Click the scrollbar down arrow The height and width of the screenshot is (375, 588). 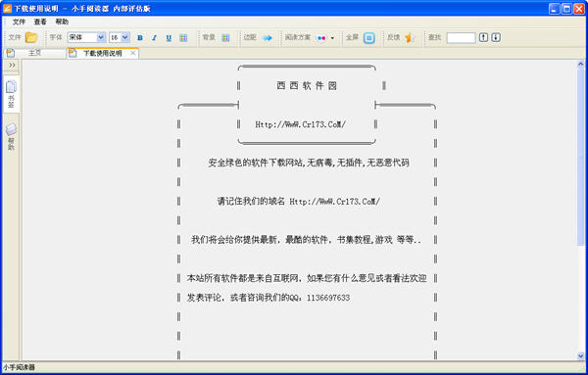[580, 355]
